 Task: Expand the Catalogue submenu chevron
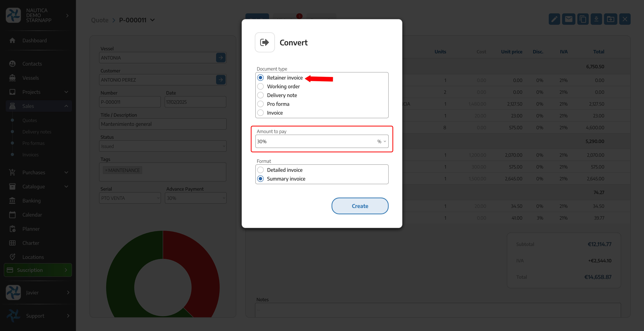[66, 186]
